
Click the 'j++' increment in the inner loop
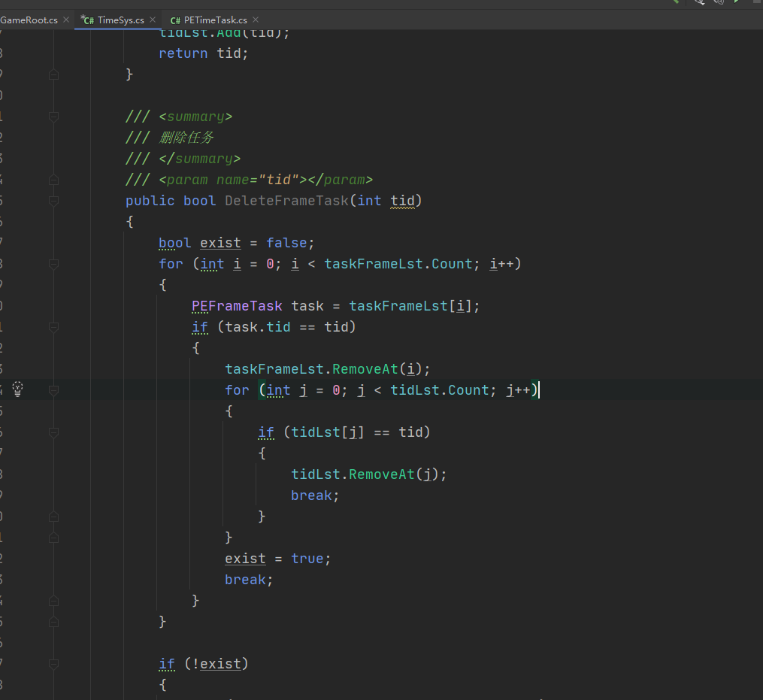click(518, 390)
